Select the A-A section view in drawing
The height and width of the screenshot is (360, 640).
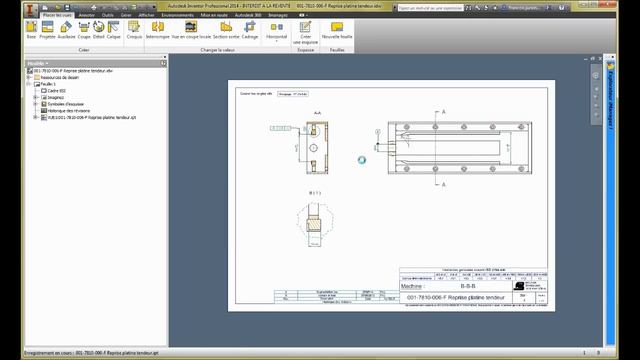[x=317, y=147]
